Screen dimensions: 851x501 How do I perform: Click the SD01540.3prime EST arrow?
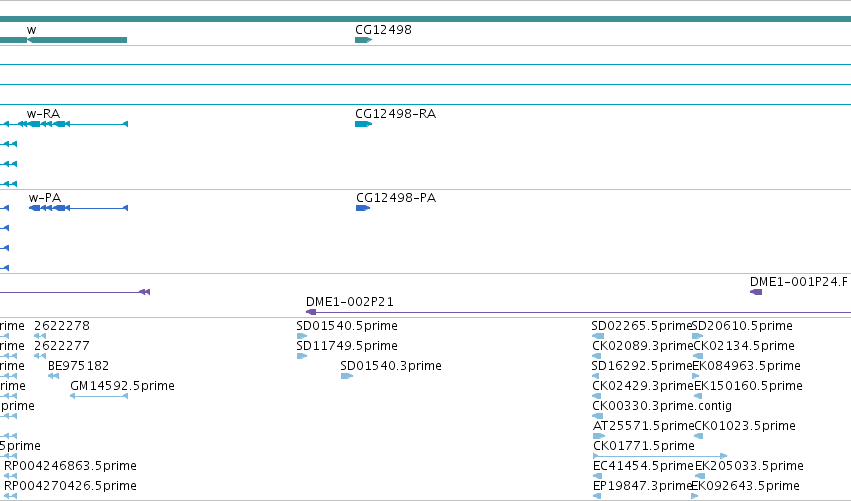pos(347,376)
